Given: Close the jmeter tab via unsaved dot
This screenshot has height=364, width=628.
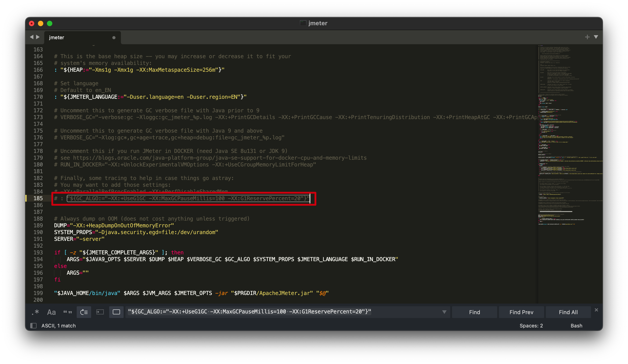Looking at the screenshot, I should click(114, 38).
